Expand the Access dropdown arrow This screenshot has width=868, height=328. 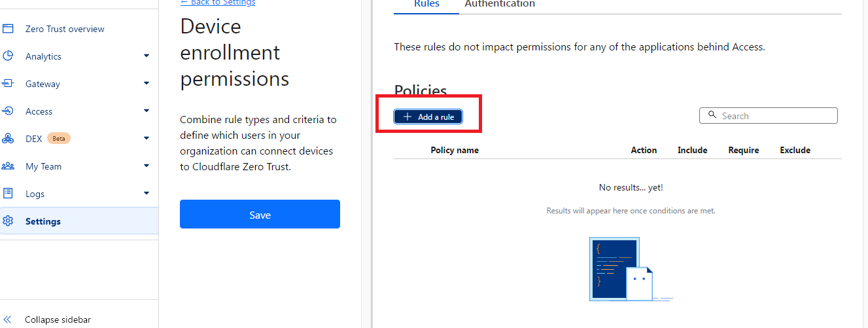(147, 111)
